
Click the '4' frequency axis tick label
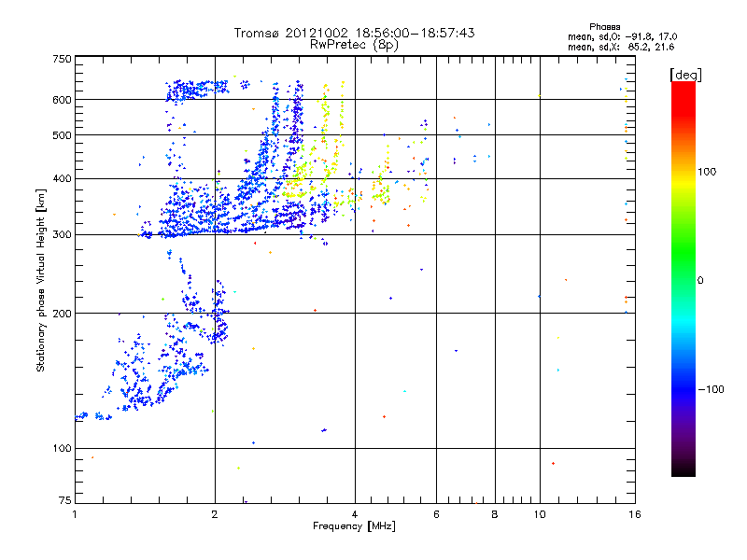(355, 514)
